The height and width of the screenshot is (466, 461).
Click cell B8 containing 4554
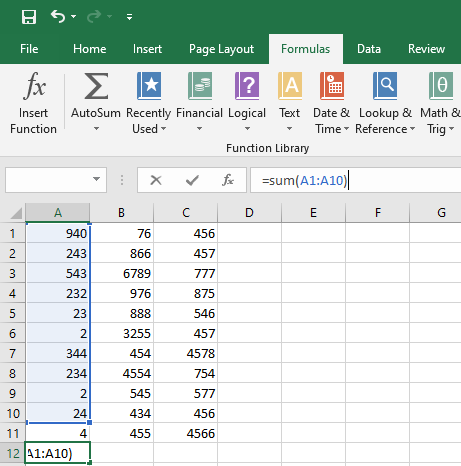[x=121, y=373]
